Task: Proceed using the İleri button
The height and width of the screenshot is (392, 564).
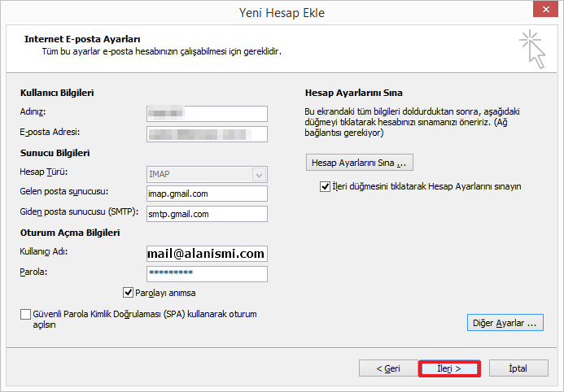Action: 449,368
